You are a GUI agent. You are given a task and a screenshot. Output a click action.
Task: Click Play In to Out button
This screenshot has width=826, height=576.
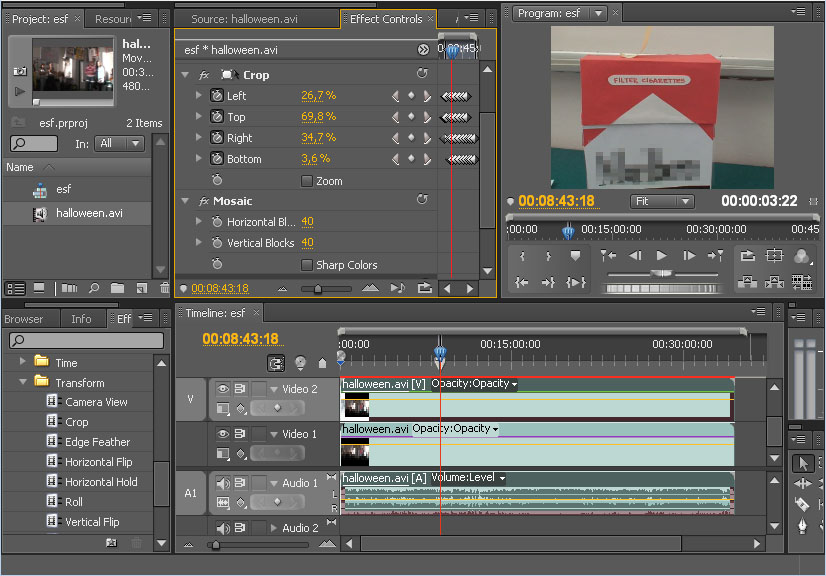click(x=576, y=282)
